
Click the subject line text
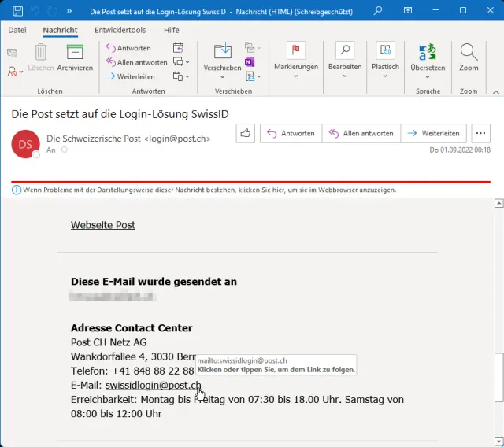tap(120, 114)
